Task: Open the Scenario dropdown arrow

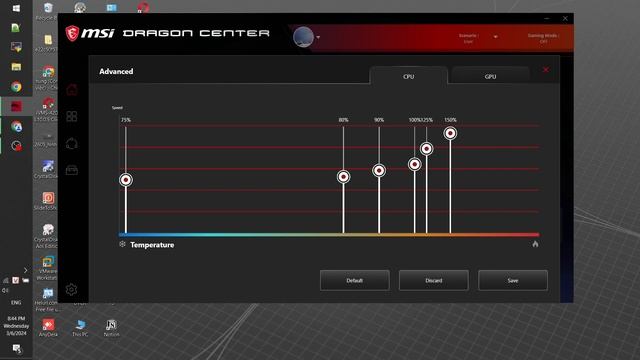Action: (496, 37)
